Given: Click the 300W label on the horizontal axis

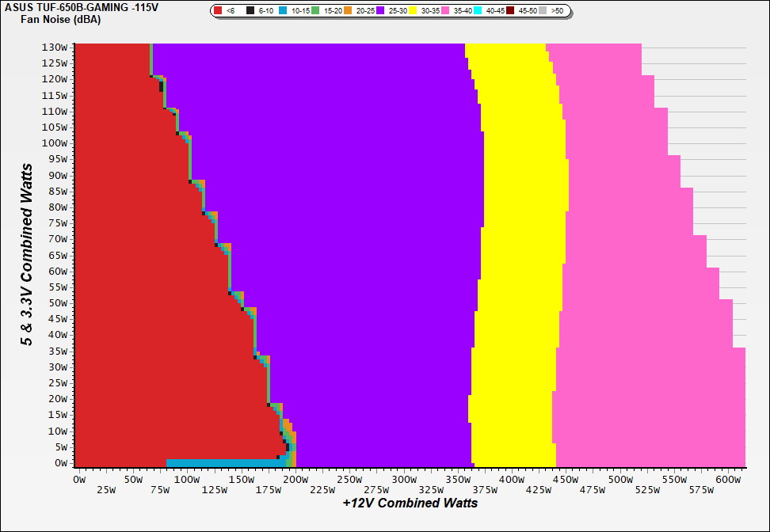Looking at the screenshot, I should tap(404, 479).
